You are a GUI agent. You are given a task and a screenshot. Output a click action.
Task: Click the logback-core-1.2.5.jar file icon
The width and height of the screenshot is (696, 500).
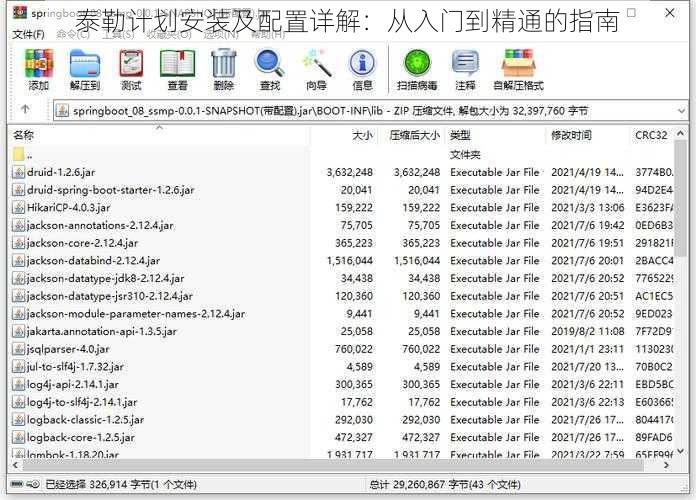19,437
